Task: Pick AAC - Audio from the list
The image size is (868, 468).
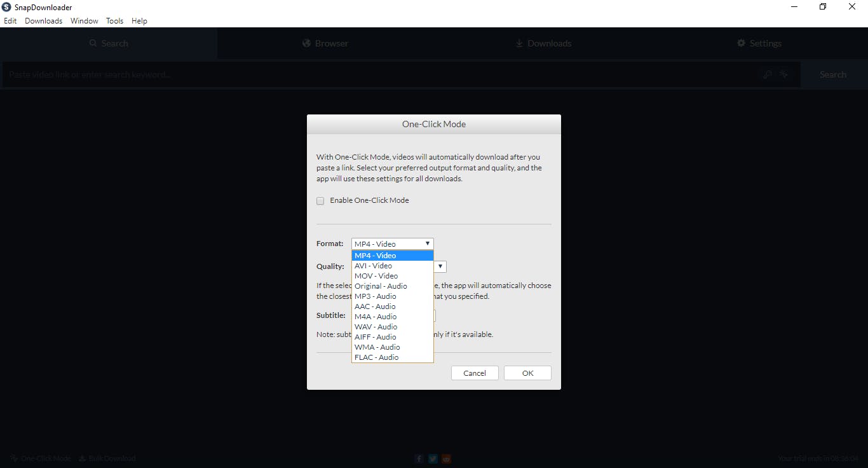Action: [x=393, y=306]
